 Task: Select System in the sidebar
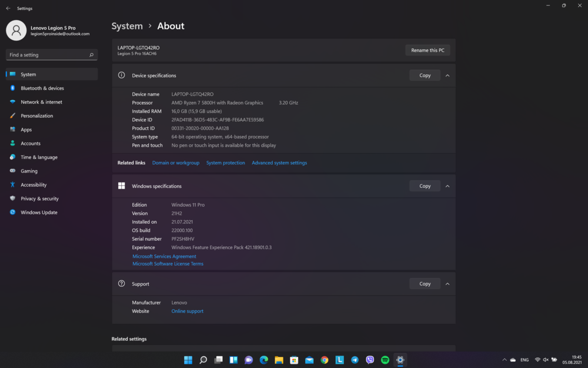[x=52, y=74]
